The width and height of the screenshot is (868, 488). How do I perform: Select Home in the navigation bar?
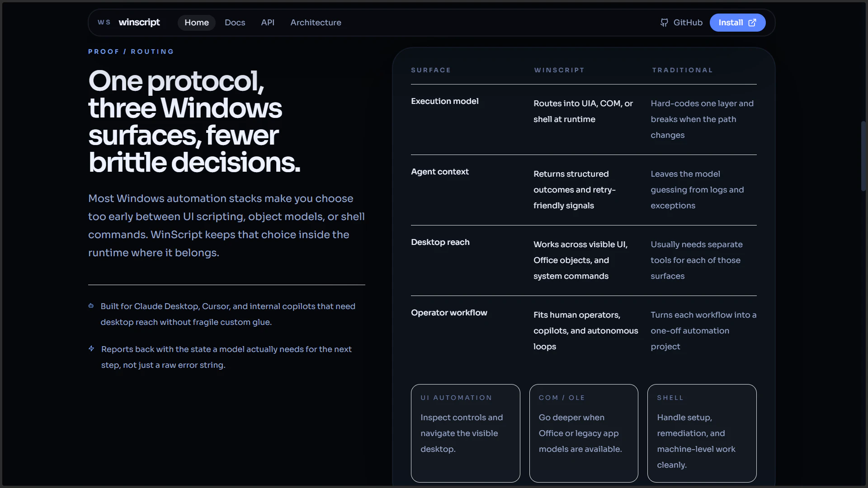pos(196,22)
